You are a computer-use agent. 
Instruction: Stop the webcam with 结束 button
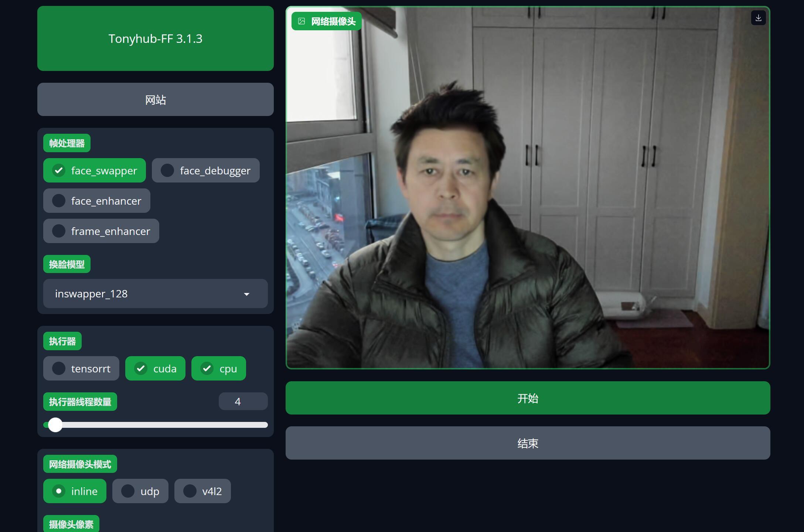528,443
